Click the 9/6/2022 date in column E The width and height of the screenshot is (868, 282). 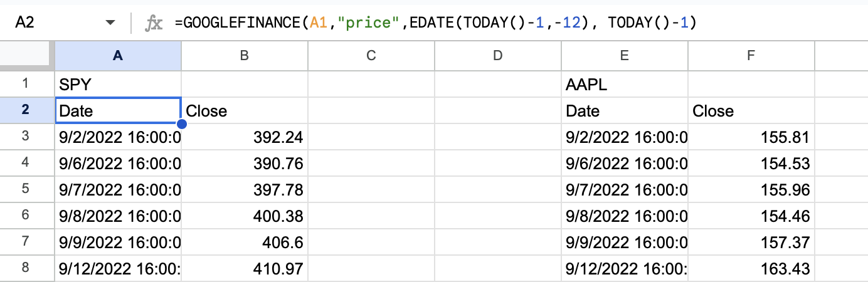(x=625, y=163)
